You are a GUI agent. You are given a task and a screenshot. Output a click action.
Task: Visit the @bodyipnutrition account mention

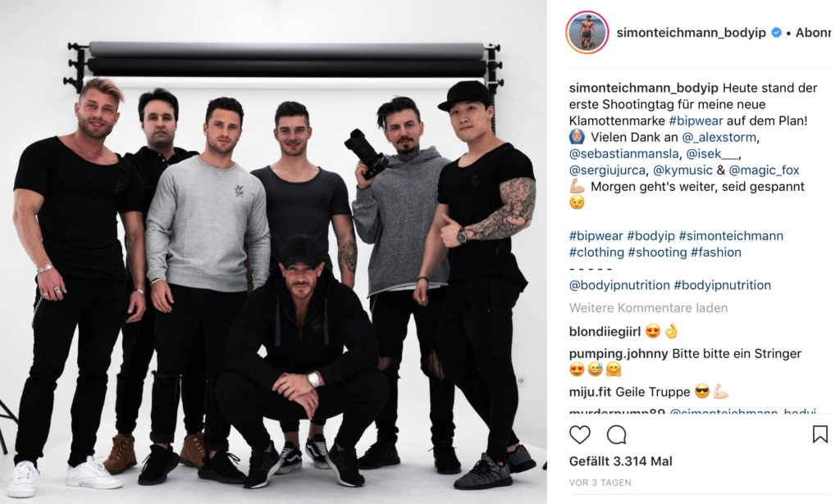coord(619,285)
